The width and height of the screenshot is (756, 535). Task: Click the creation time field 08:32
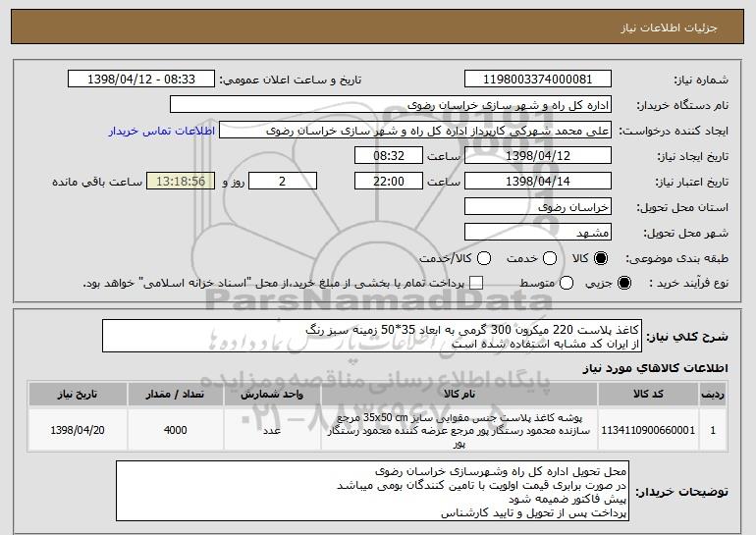[x=389, y=156]
